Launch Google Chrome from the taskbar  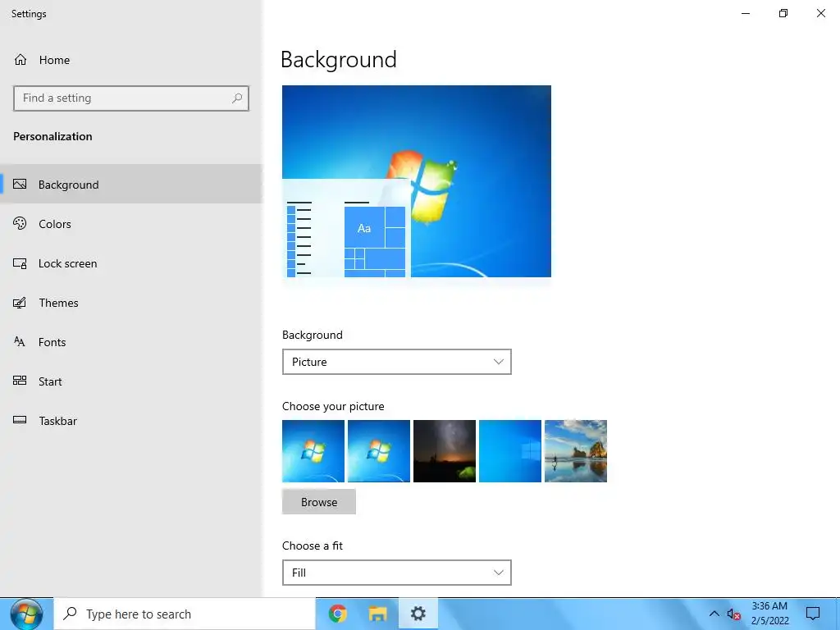pos(337,614)
